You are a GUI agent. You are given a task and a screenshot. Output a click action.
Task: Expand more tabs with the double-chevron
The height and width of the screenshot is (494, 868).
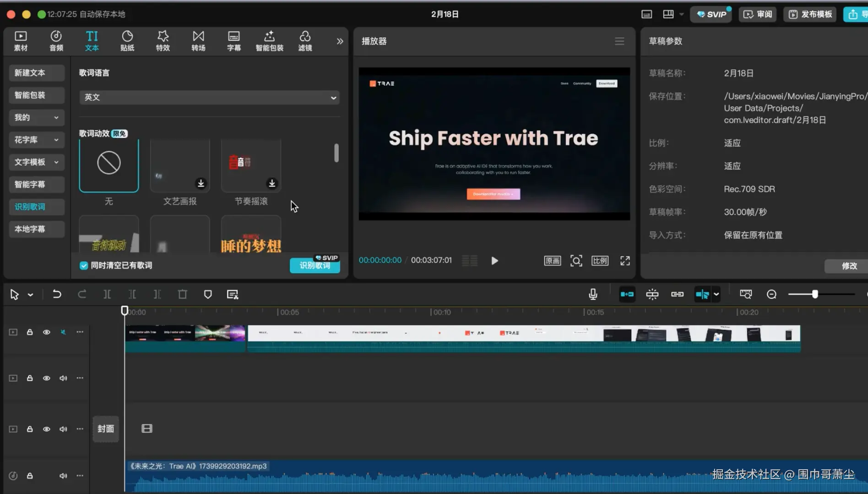click(x=340, y=41)
